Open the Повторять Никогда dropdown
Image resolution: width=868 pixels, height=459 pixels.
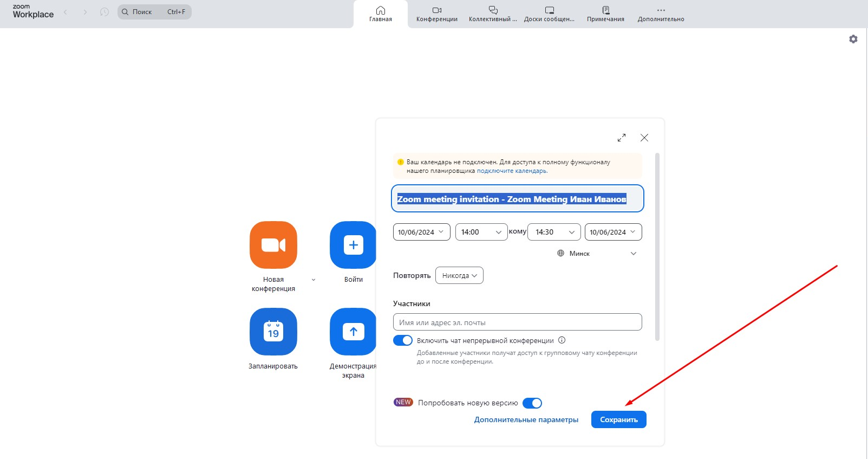point(459,275)
